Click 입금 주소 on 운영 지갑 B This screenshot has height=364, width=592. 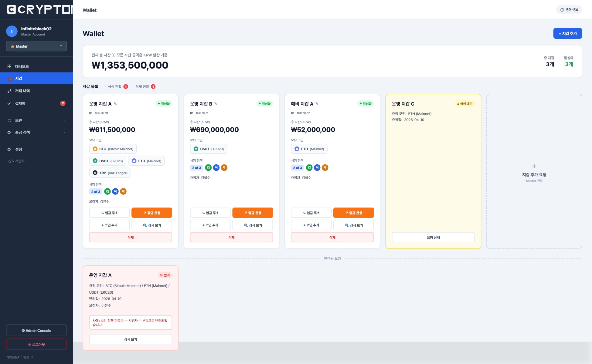[x=210, y=213]
